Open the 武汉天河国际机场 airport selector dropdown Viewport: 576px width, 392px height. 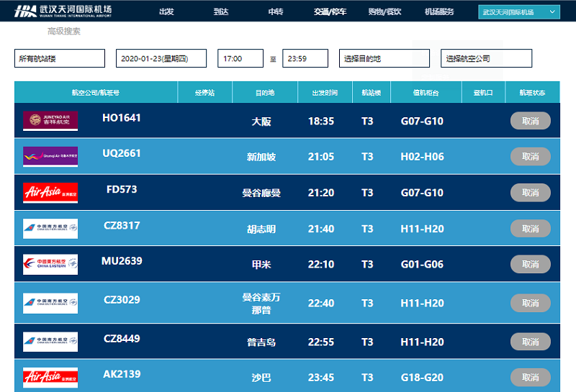[518, 12]
